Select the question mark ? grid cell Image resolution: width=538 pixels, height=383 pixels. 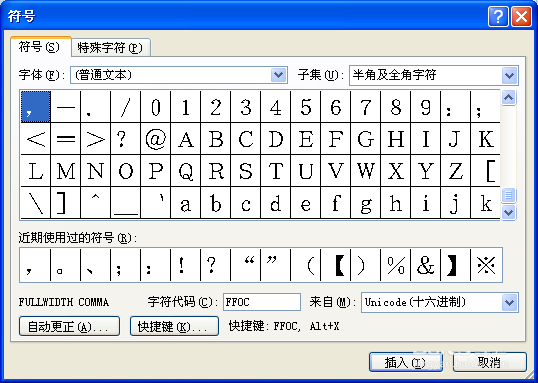(126, 139)
